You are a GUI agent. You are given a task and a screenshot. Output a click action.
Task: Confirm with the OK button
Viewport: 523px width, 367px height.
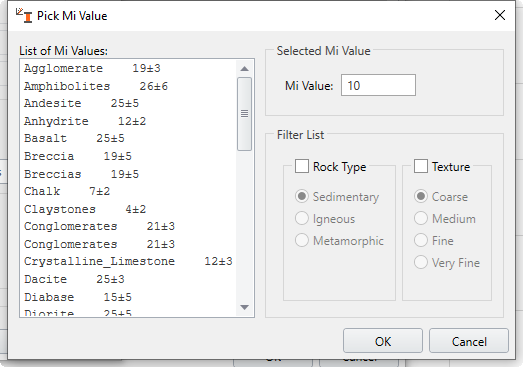tap(383, 341)
